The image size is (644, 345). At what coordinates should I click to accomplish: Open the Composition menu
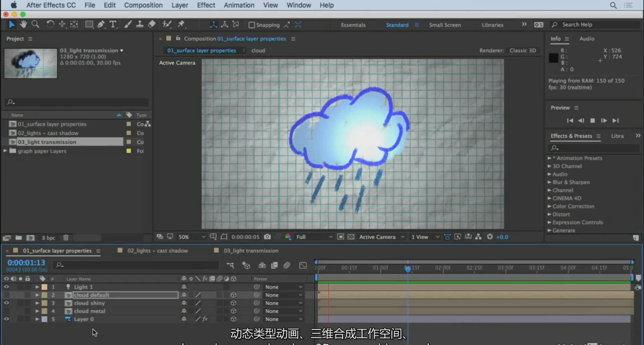[x=143, y=5]
